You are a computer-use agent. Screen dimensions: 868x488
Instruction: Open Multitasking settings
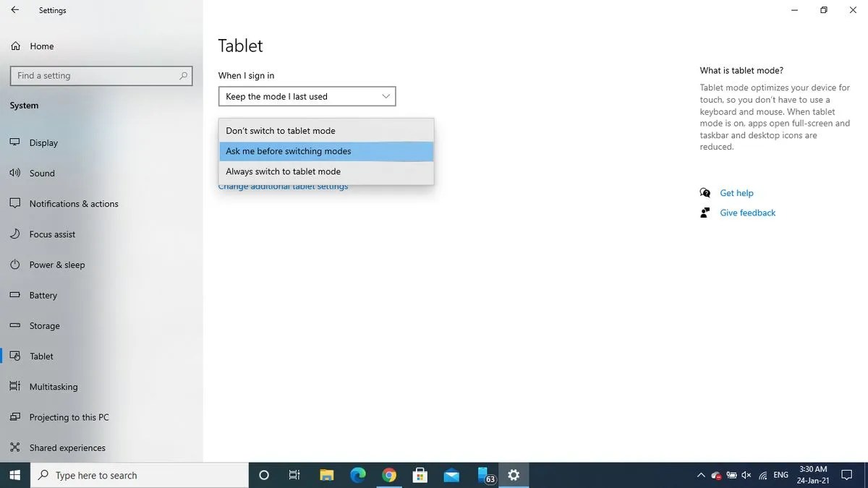(53, 386)
